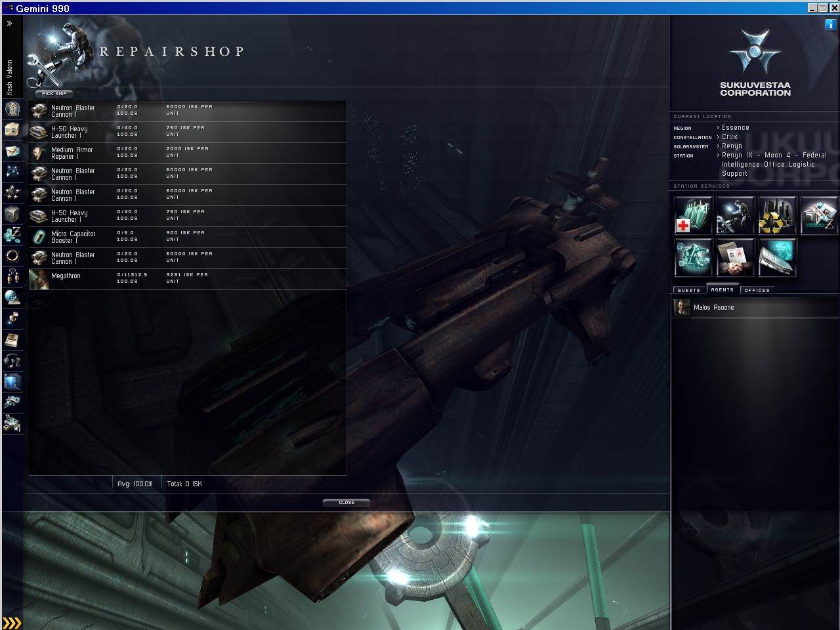Select the Micro Capacitor Booster I row

pyautogui.click(x=188, y=238)
